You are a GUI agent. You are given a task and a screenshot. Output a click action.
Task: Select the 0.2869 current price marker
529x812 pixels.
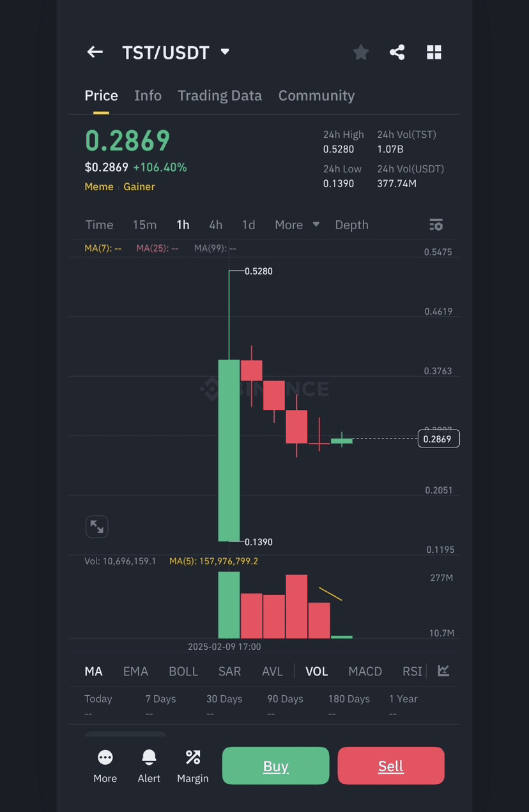point(438,439)
